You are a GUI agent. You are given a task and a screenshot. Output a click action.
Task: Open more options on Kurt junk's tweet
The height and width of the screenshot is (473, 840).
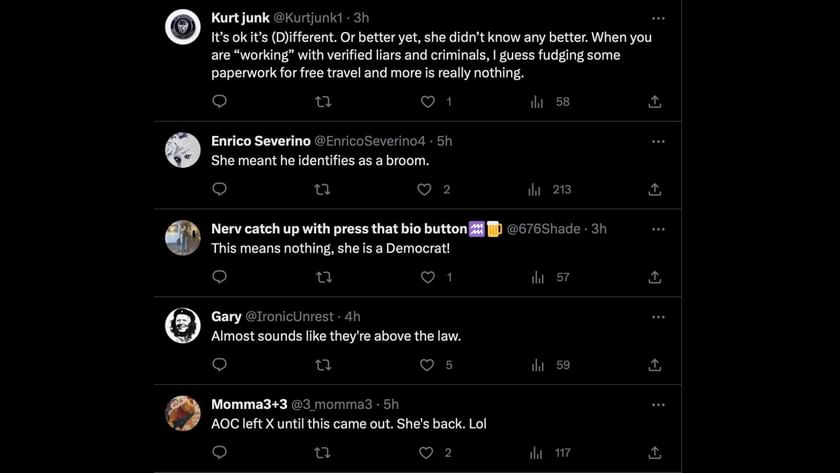coord(658,18)
